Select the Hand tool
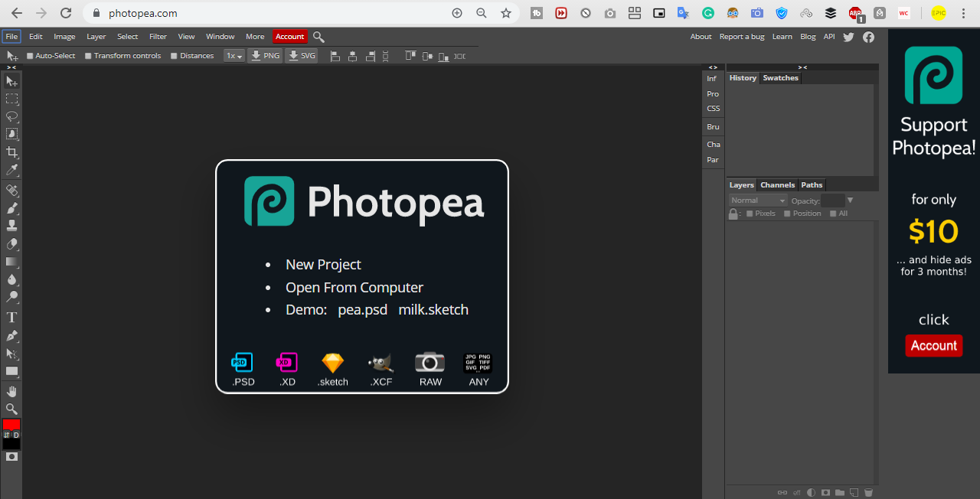The image size is (980, 499). pyautogui.click(x=11, y=391)
